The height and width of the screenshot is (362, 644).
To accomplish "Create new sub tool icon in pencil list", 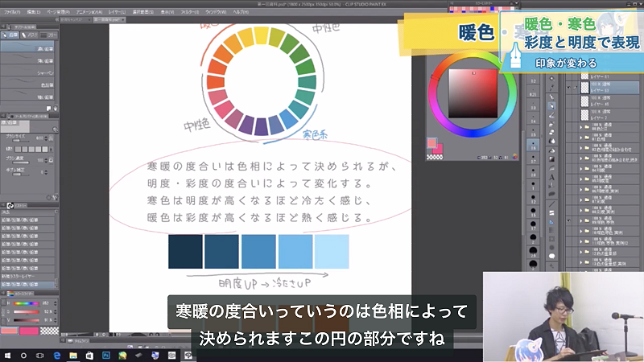I will pyautogui.click(x=49, y=109).
